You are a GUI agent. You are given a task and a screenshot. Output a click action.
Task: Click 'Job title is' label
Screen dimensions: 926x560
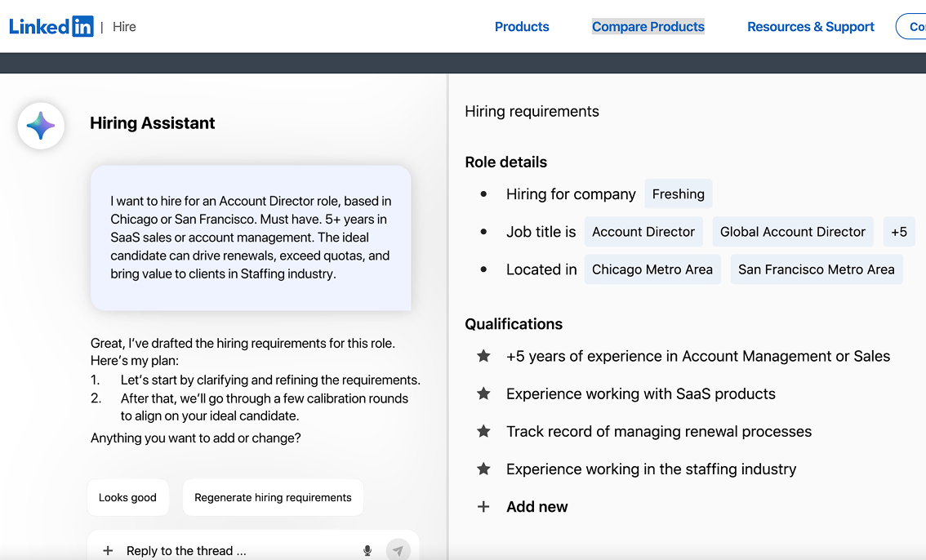point(541,232)
